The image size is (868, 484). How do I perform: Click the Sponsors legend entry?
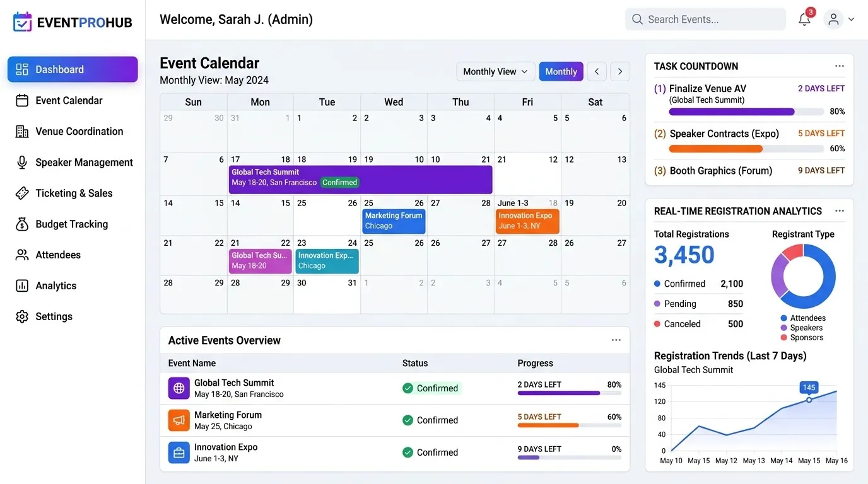click(x=802, y=338)
